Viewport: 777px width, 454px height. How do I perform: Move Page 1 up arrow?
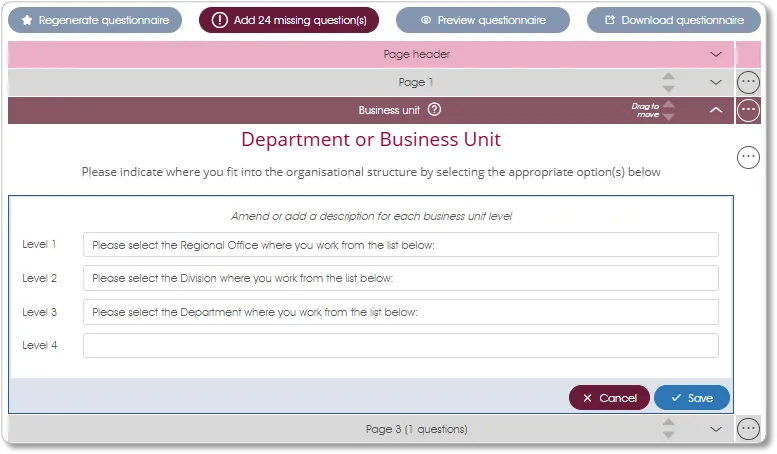[x=668, y=76]
